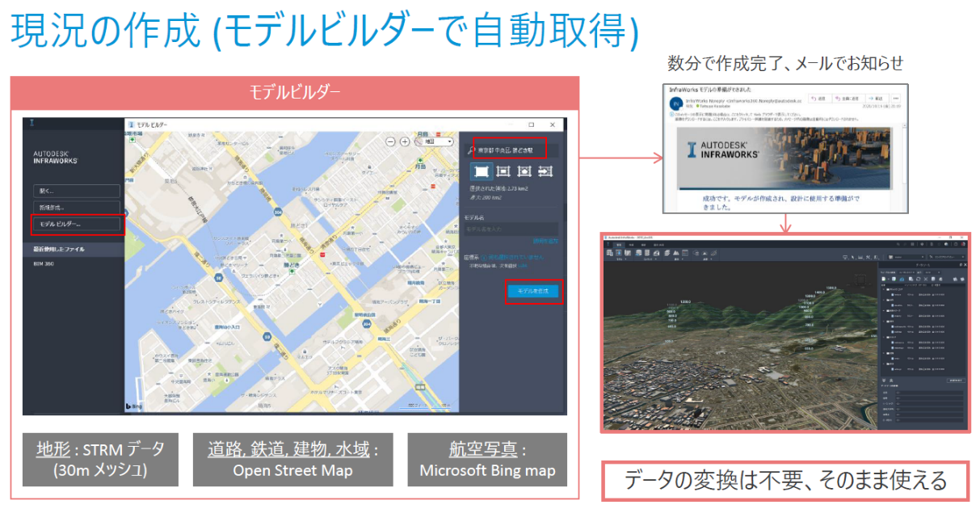Zoom out the map with minus icon
980x509 pixels.
391,141
